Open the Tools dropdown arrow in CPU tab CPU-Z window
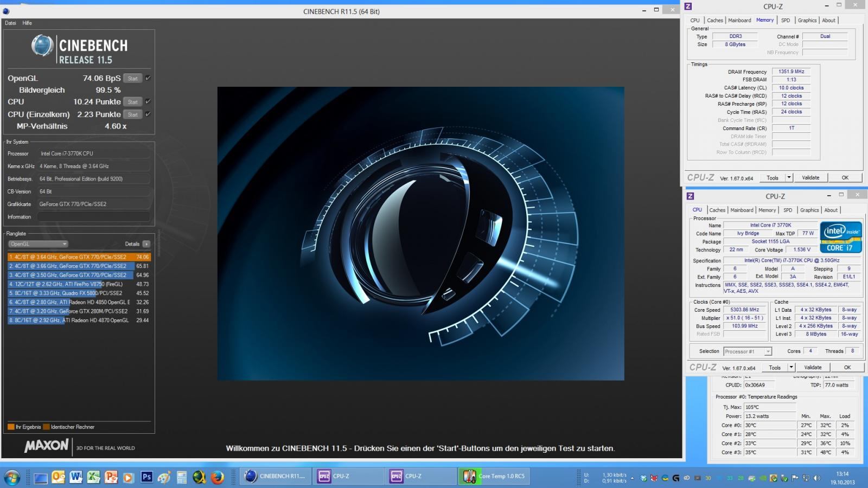Image resolution: width=868 pixels, height=488 pixels. [791, 368]
